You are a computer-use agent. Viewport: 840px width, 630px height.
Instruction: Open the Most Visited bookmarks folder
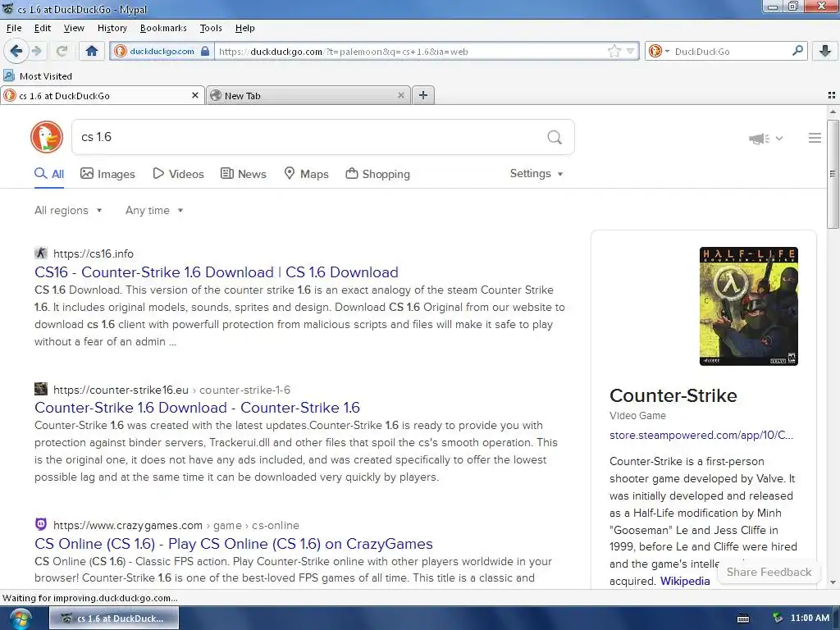click(38, 76)
